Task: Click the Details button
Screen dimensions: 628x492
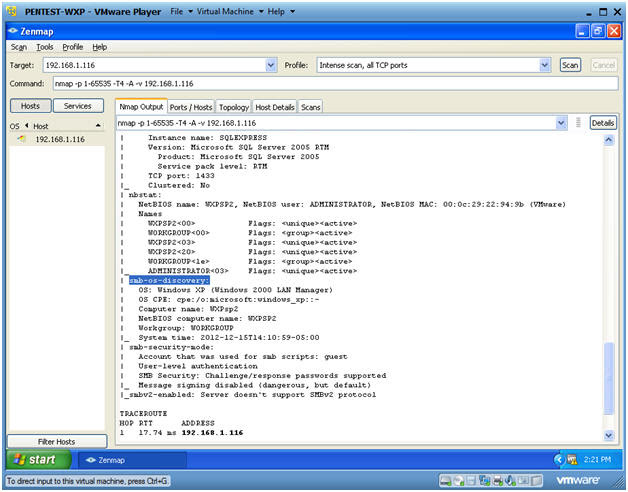Action: tap(603, 123)
